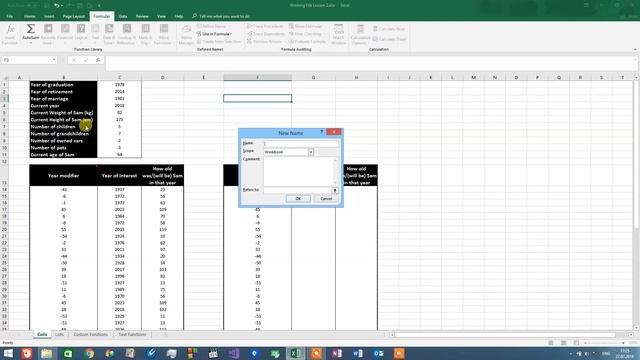640x360 pixels.
Task: Click the column F header
Action: pyautogui.click(x=257, y=77)
